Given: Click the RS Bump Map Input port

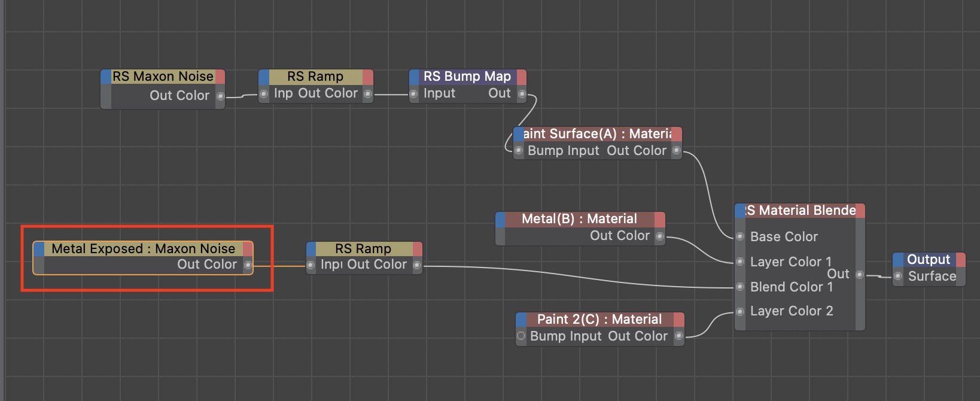Looking at the screenshot, I should (413, 94).
